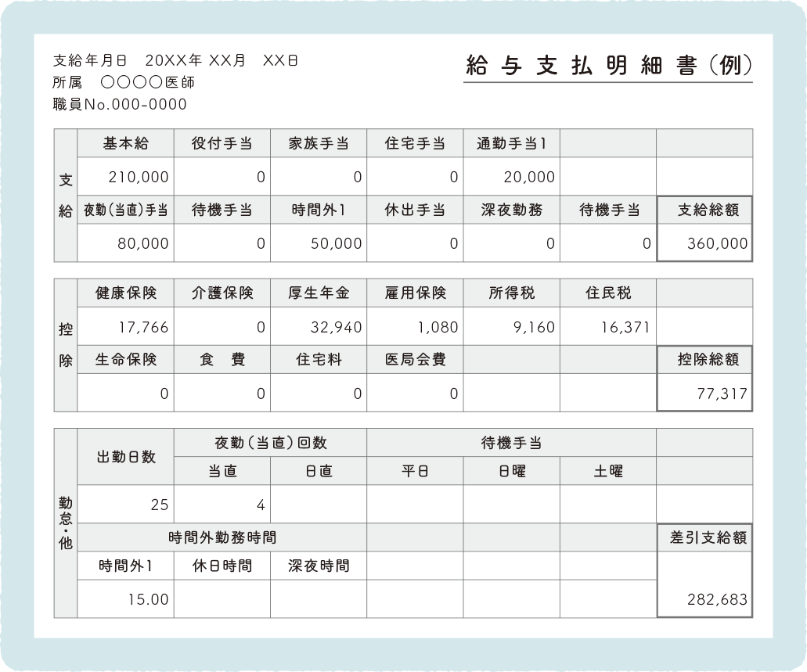Viewport: 807px width, 672px height.
Task: Select the "夜勤(当直)手当" header cell
Action: point(125,210)
